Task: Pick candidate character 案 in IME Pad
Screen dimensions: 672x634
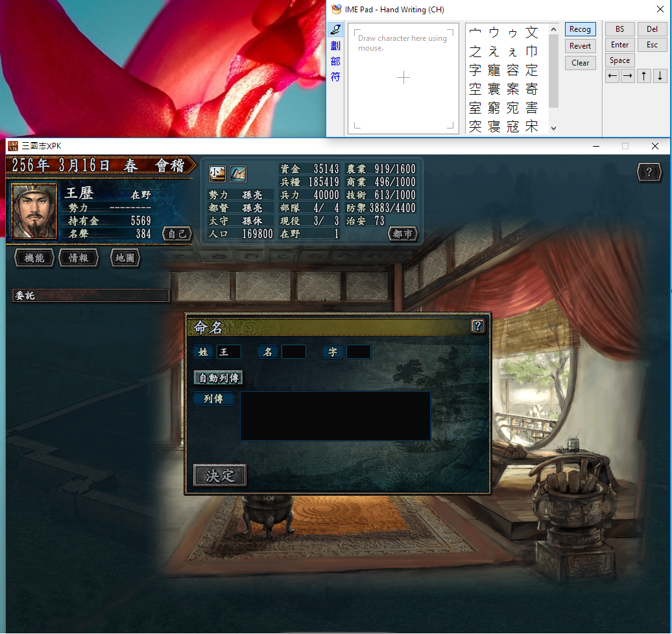Action: tap(512, 89)
